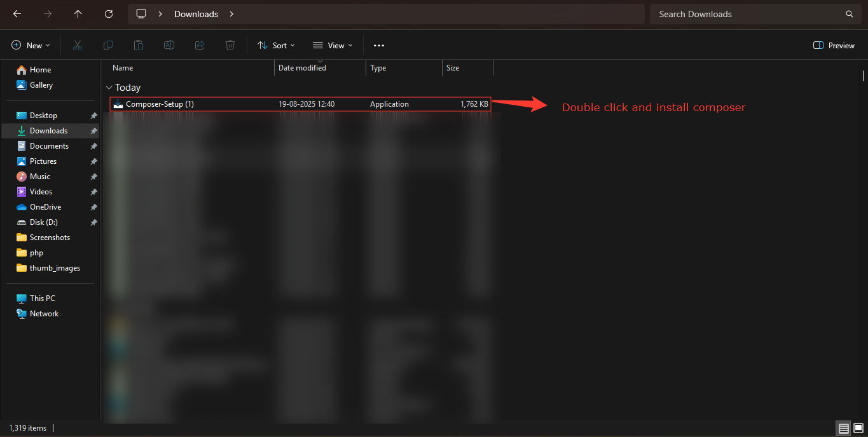Refresh the Downloads folder view

coord(109,14)
